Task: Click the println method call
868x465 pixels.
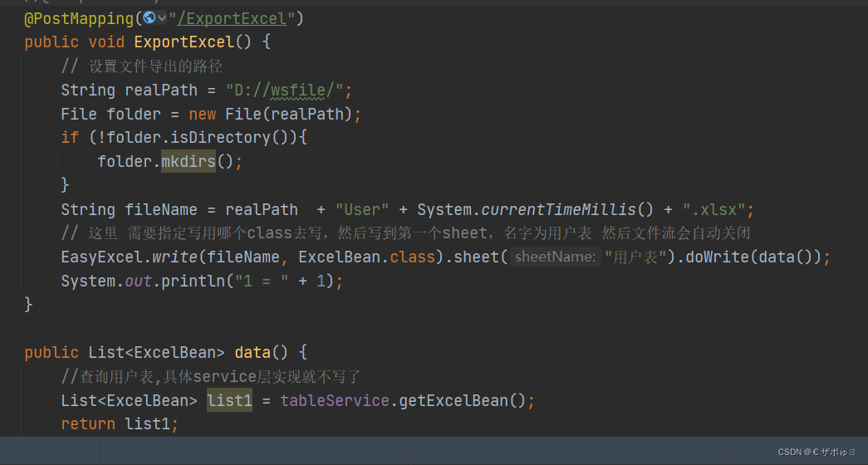Action: (x=193, y=281)
